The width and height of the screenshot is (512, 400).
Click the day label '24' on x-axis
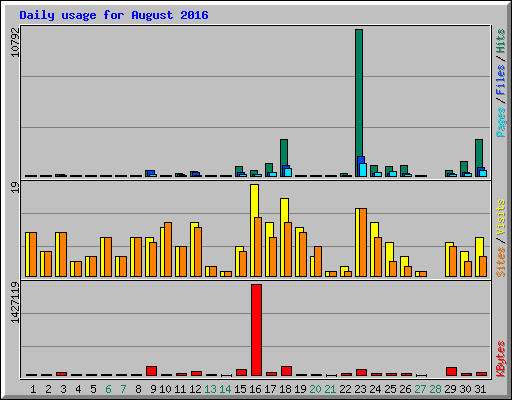click(375, 389)
